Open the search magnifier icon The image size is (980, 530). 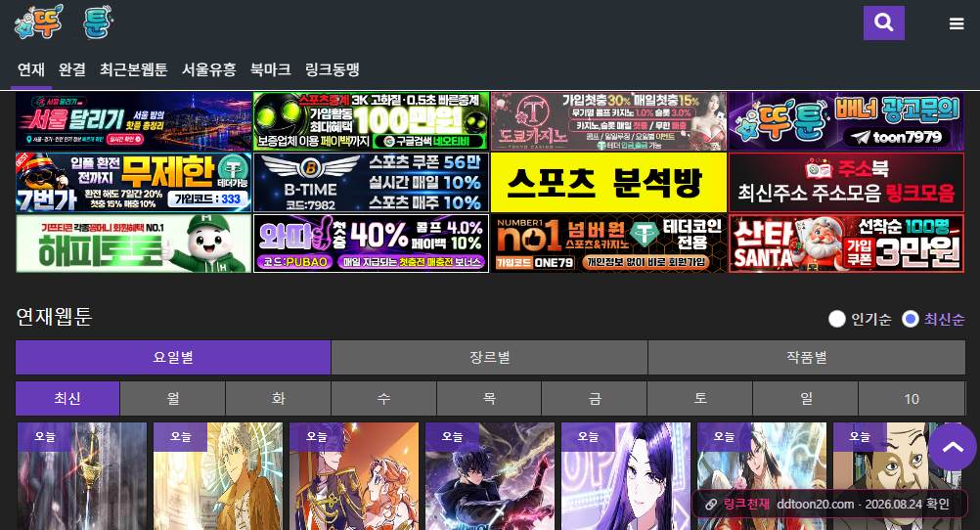pyautogui.click(x=884, y=23)
